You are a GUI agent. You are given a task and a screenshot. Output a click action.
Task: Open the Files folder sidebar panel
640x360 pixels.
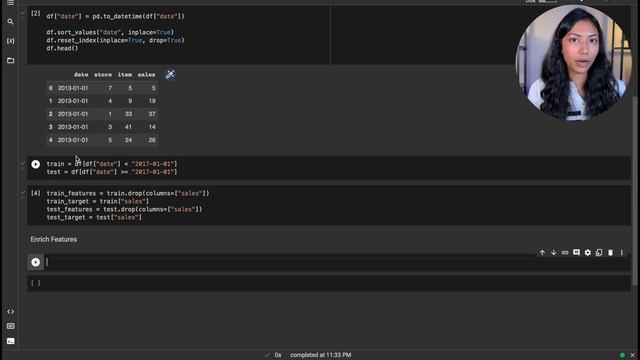(x=11, y=60)
